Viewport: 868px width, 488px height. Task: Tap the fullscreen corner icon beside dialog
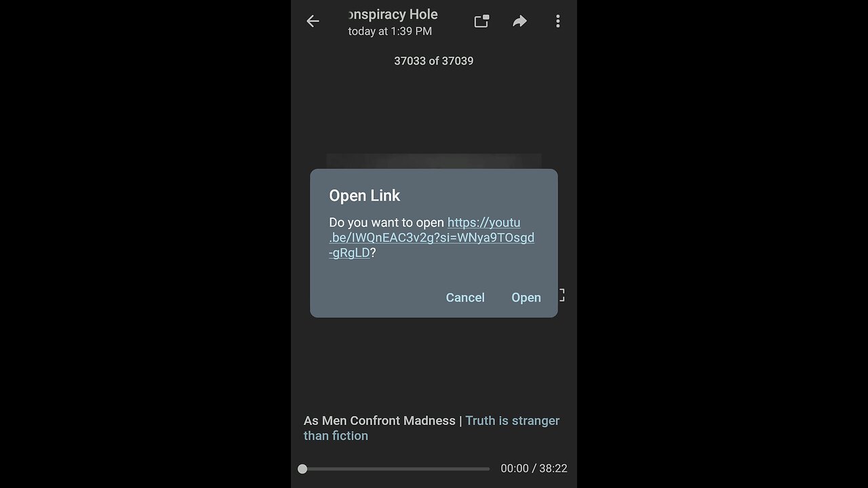click(x=561, y=295)
